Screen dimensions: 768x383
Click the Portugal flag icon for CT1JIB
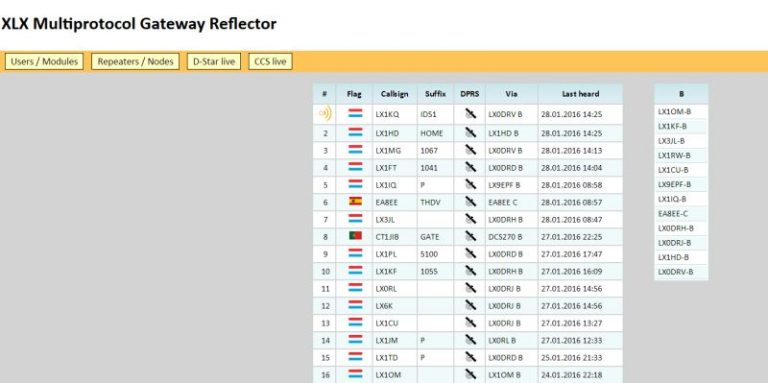click(355, 236)
